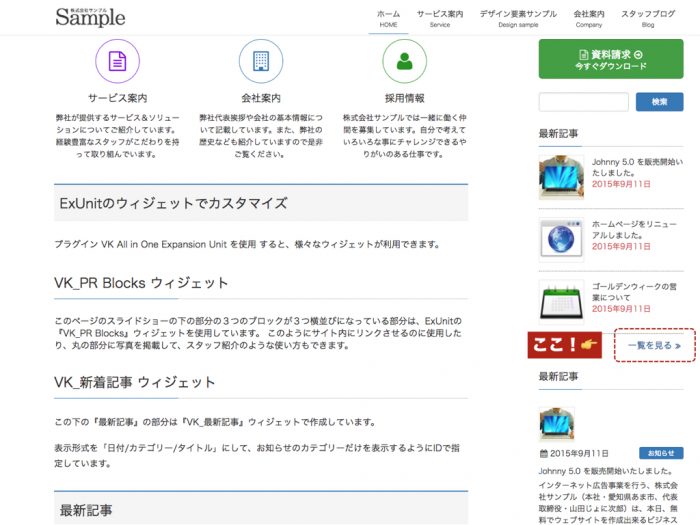
Task: Click the purple document service icon
Action: pos(117,61)
